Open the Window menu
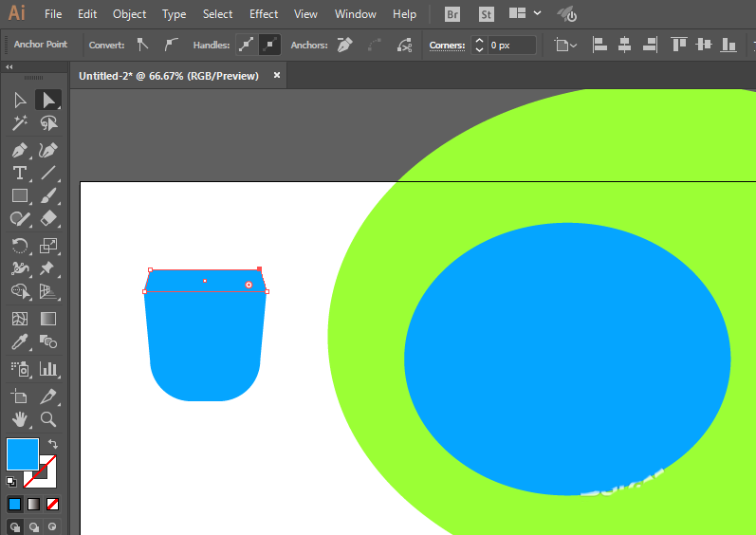The width and height of the screenshot is (756, 535). click(356, 14)
